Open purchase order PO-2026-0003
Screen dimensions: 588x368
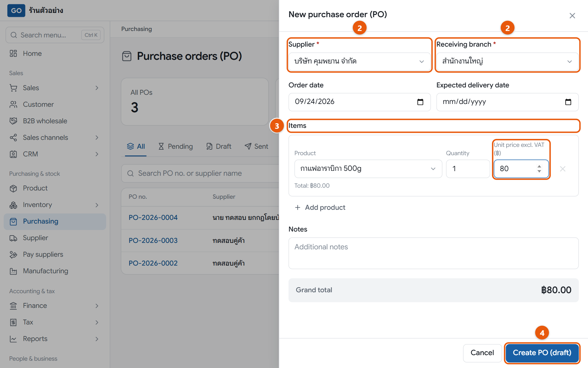153,241
